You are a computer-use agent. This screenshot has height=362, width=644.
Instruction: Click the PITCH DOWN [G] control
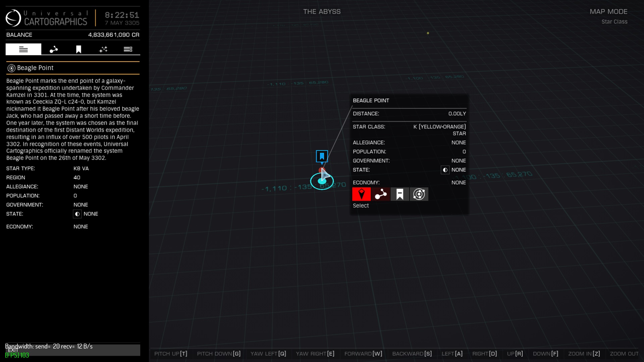click(219, 354)
